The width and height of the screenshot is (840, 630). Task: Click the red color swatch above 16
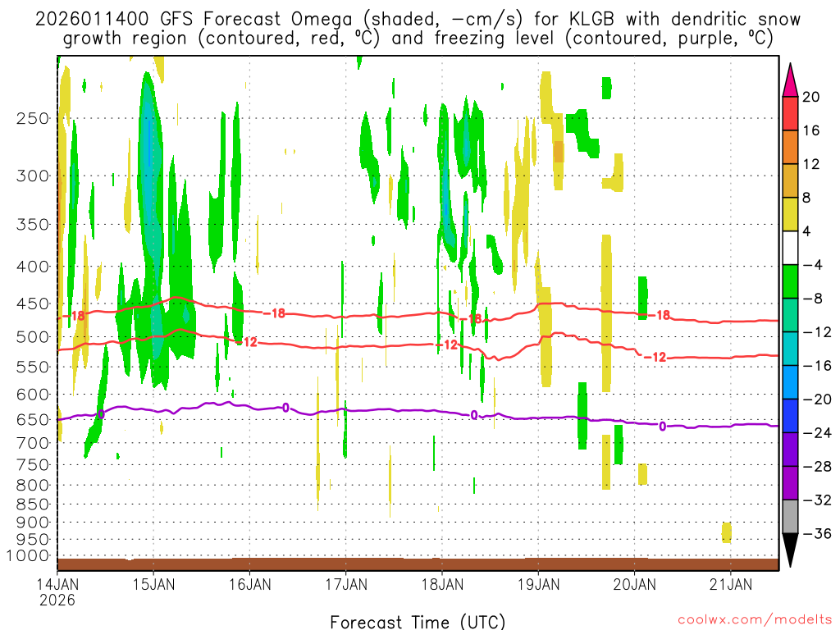(790, 113)
